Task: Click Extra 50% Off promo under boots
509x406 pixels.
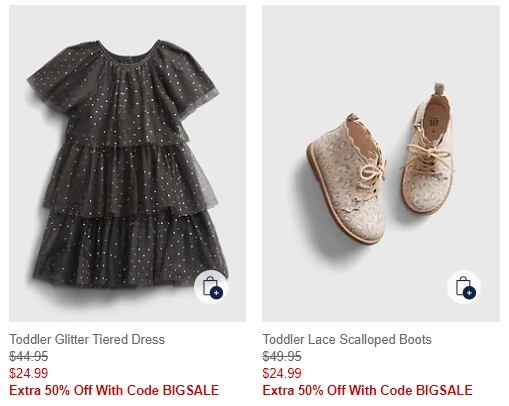Action: point(367,390)
